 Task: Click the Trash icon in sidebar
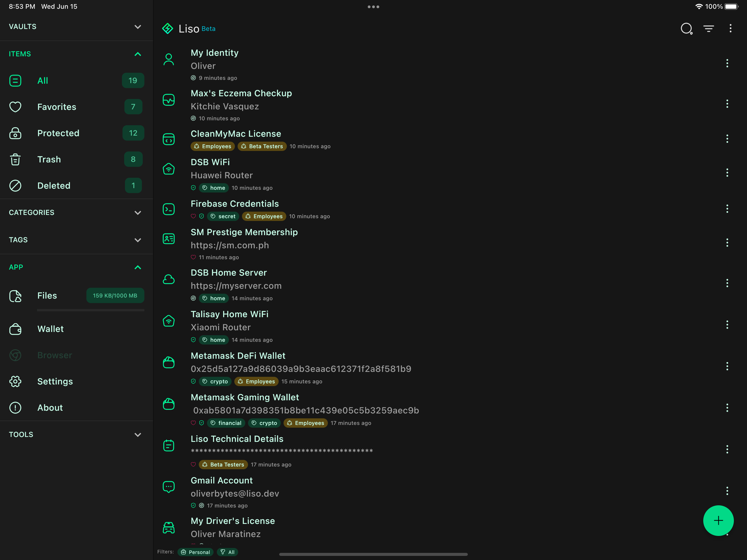coord(15,159)
